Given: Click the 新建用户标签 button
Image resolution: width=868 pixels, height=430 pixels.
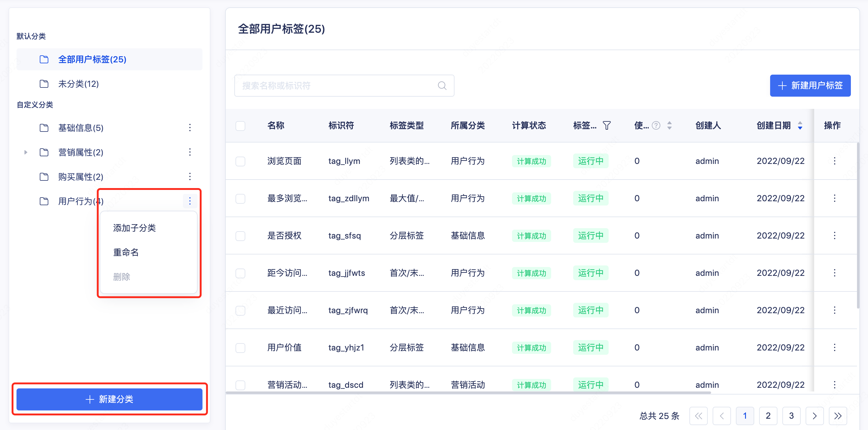Looking at the screenshot, I should pyautogui.click(x=810, y=86).
